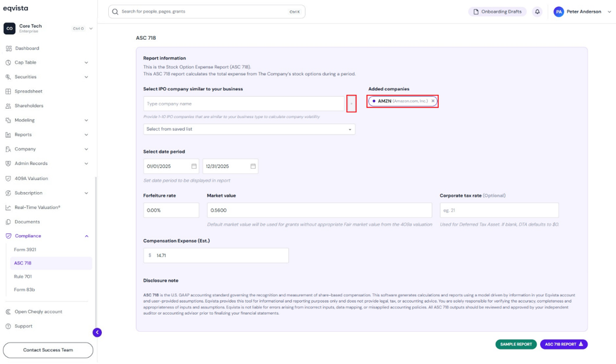This screenshot has height=364, width=616.
Task: Click the Dashboard sidebar icon
Action: point(9,48)
